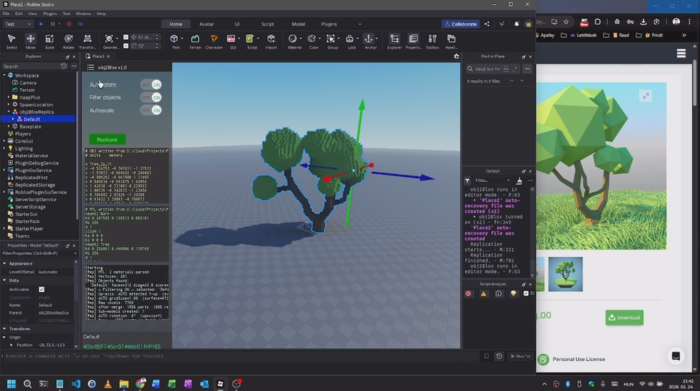Activate the Rotate tool

pos(68,41)
